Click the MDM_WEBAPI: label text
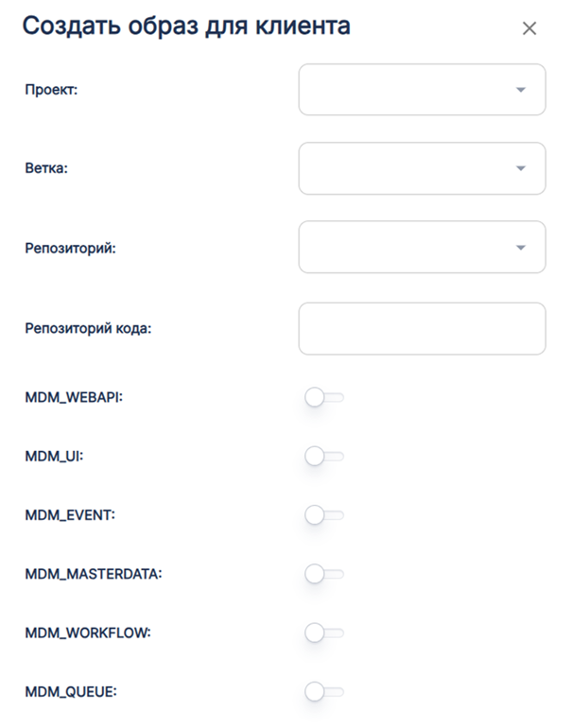This screenshot has width=572, height=728. coord(75,398)
